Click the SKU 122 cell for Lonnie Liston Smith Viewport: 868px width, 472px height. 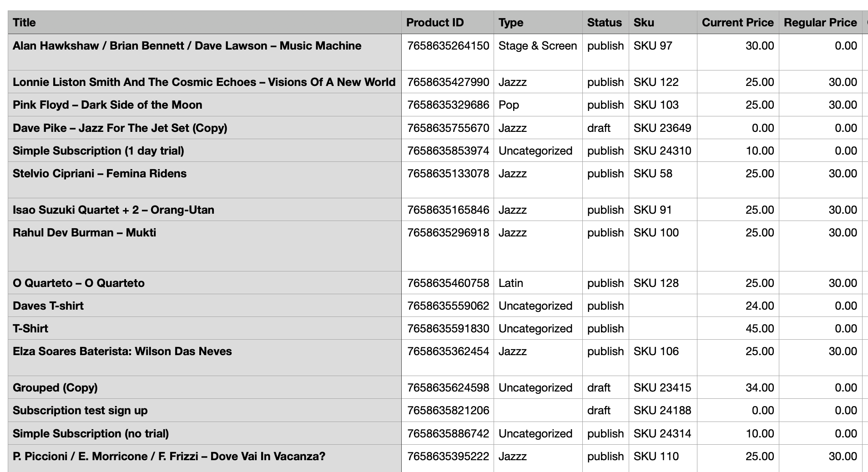(x=655, y=82)
